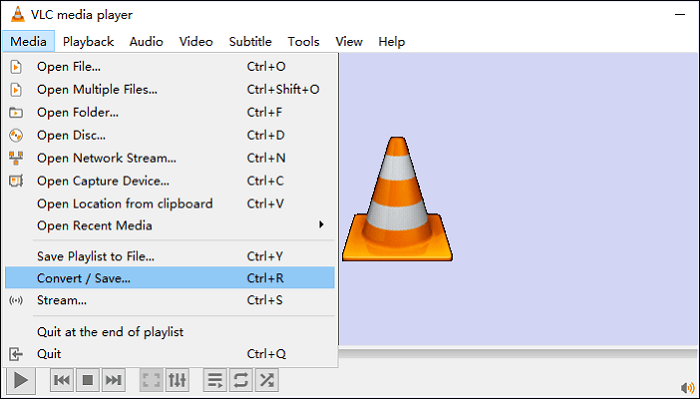This screenshot has height=399, width=700.
Task: Click the Open Network Stream icon
Action: click(x=16, y=158)
